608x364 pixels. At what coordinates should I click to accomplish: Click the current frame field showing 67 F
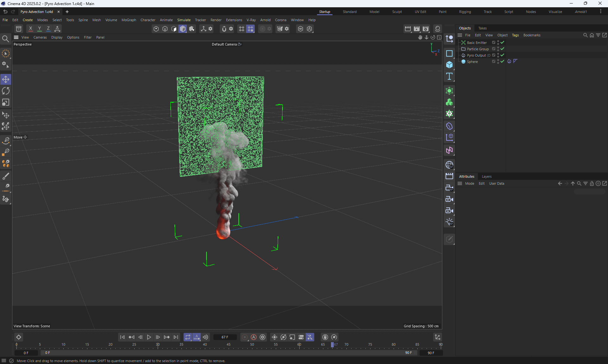(x=225, y=337)
